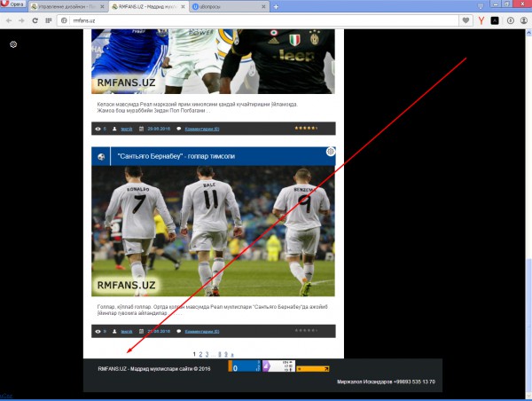Click second post excerpt text starting with Голлар
The width and height of the screenshot is (532, 401).
pyautogui.click(x=213, y=310)
